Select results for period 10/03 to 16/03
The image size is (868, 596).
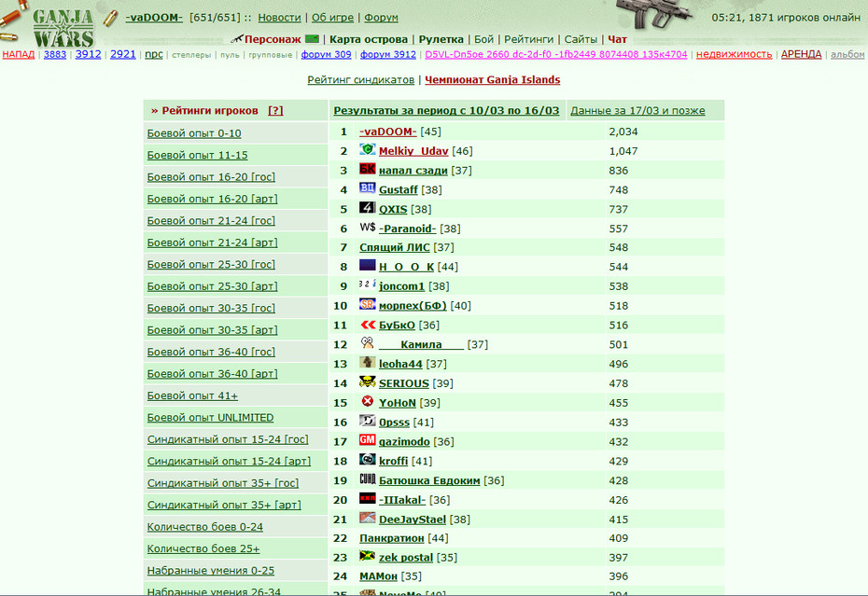[446, 111]
